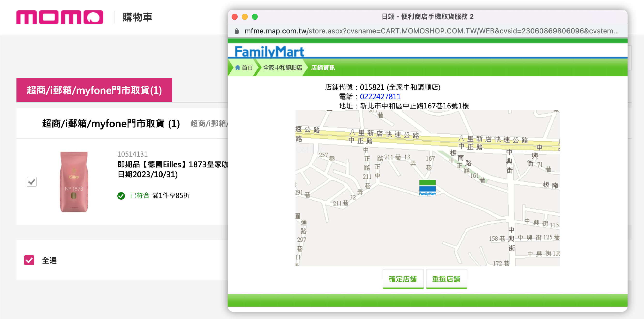Viewport: 644px width, 319px height.
Task: Click the yellow minimize window button
Action: pos(244,17)
